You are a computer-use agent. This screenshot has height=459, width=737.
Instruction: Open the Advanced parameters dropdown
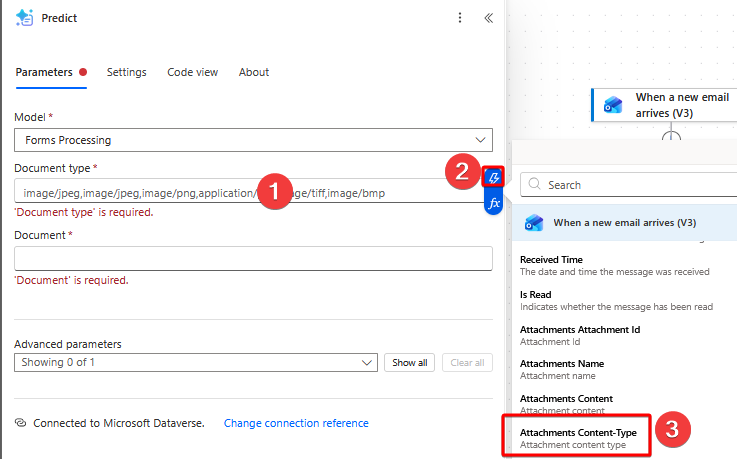click(196, 363)
